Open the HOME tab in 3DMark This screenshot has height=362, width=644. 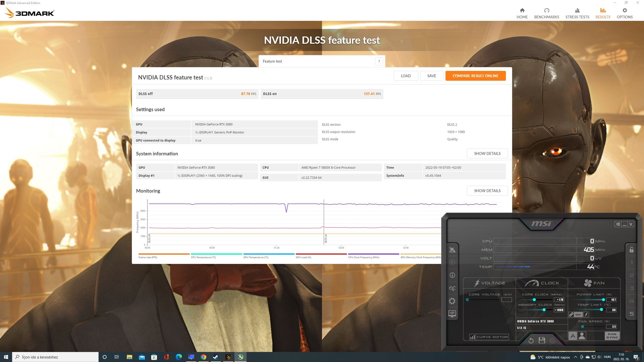pyautogui.click(x=522, y=13)
